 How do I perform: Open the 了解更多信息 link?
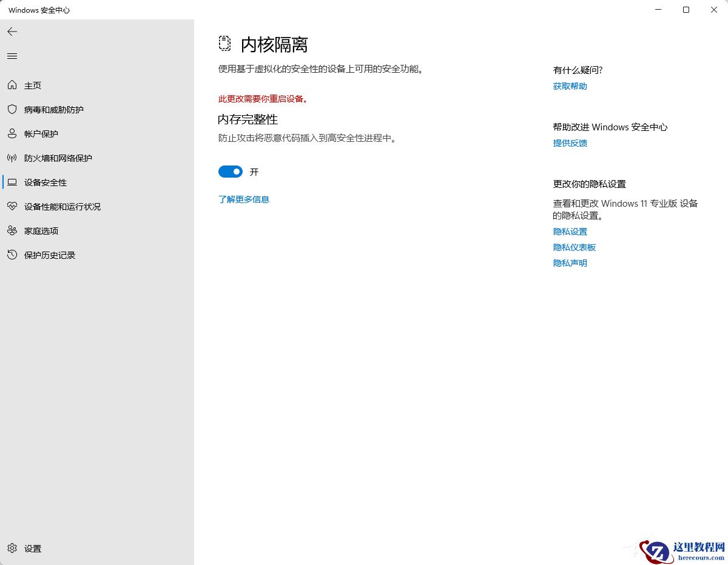coord(243,199)
